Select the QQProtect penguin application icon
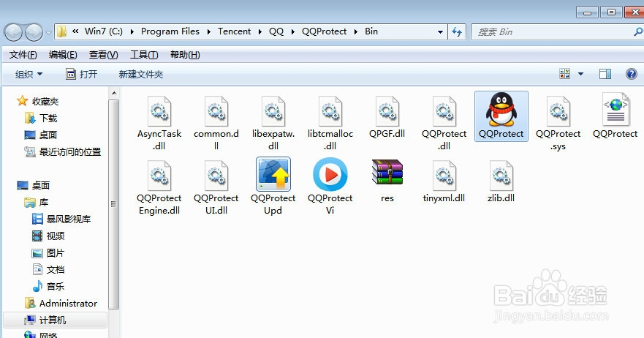This screenshot has width=644, height=338. 501,110
